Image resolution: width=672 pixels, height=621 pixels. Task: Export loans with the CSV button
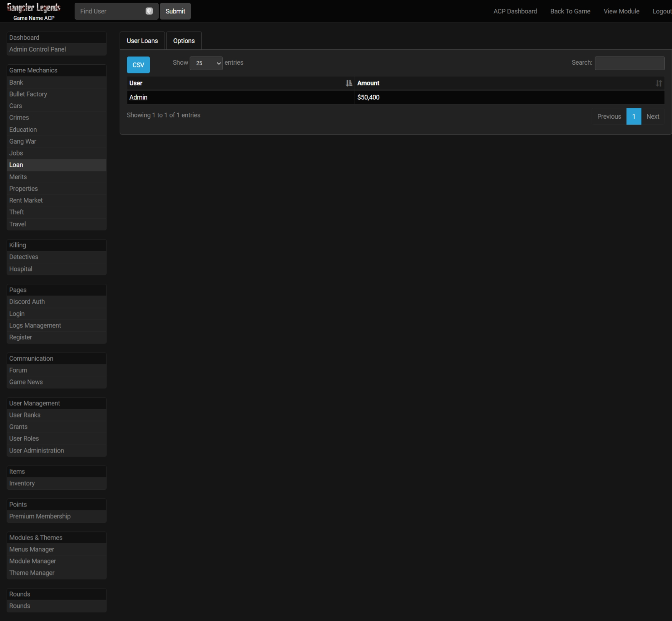click(138, 65)
